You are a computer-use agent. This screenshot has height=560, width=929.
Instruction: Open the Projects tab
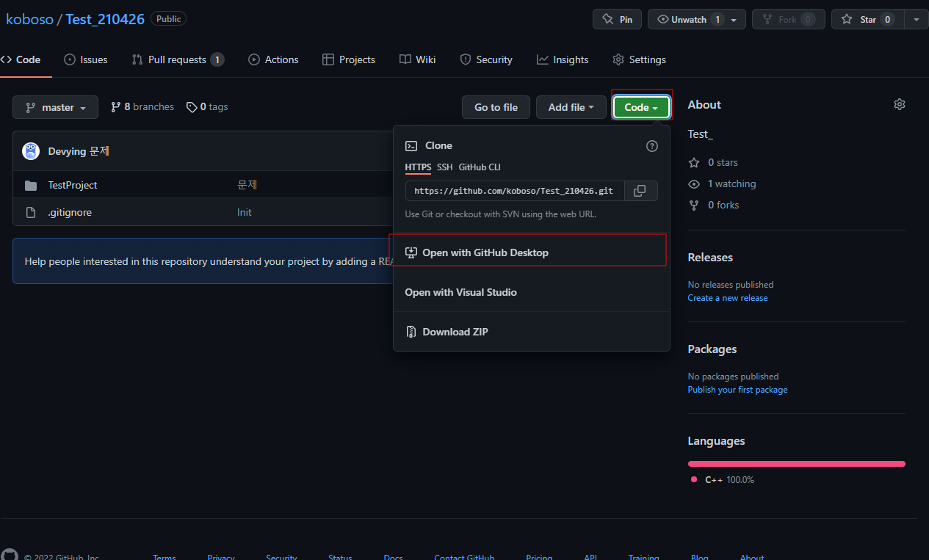point(349,59)
